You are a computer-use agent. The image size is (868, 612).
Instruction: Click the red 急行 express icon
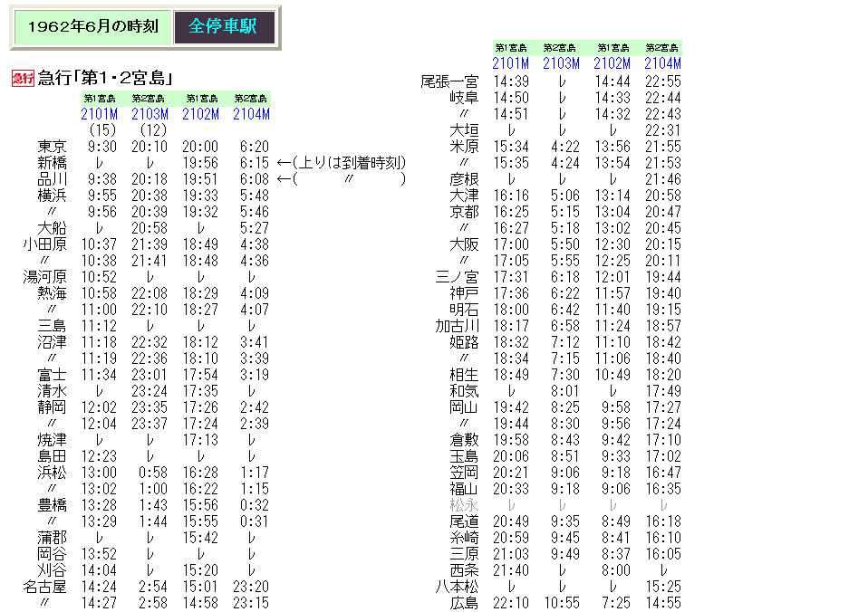click(23, 78)
